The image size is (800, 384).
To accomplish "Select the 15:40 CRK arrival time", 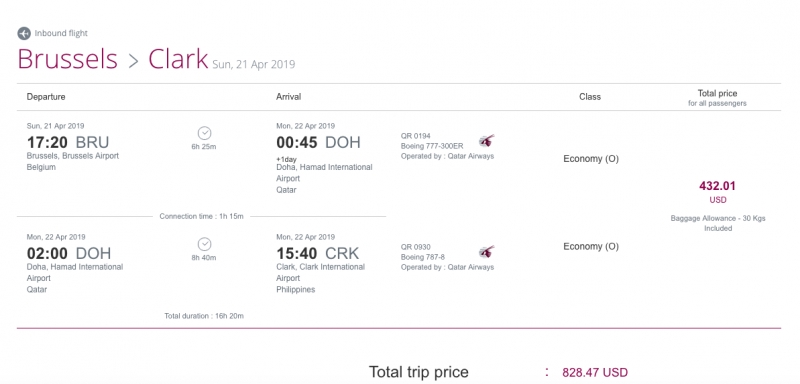I will tap(317, 253).
